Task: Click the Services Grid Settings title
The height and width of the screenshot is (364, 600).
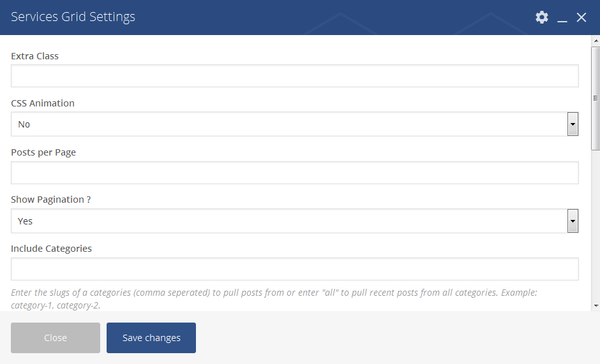Action: point(73,17)
